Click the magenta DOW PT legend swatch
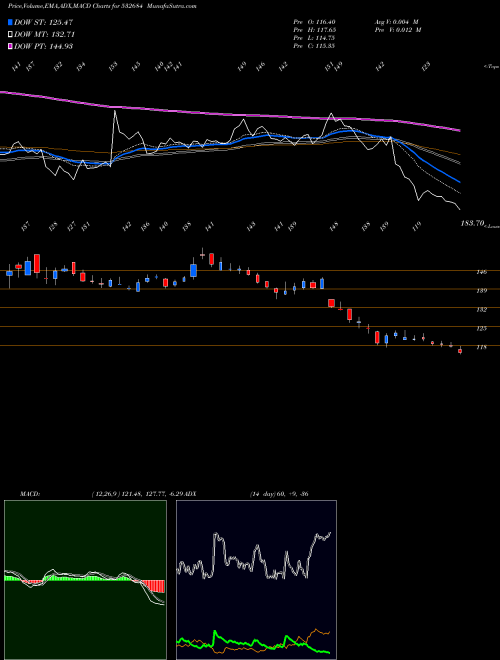 tap(10, 46)
